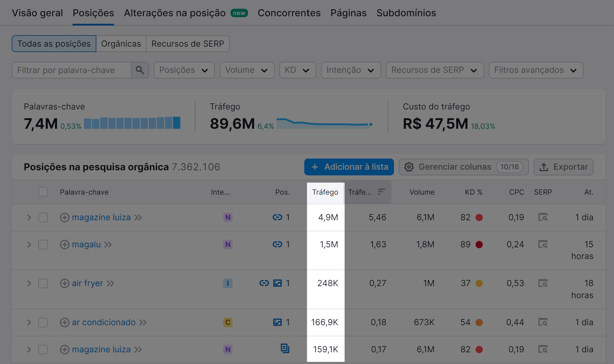Switch to the Subdomínios tab

(406, 13)
